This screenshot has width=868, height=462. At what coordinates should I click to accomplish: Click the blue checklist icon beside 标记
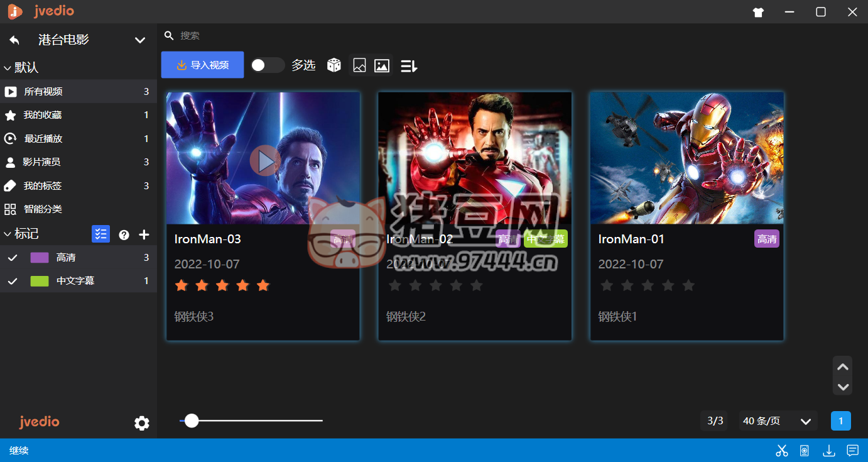pyautogui.click(x=100, y=234)
